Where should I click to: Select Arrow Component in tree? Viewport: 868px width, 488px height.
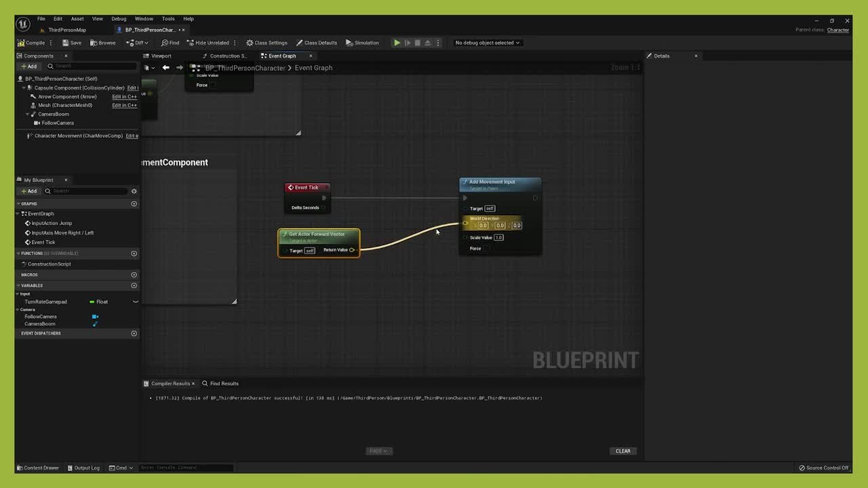67,96
